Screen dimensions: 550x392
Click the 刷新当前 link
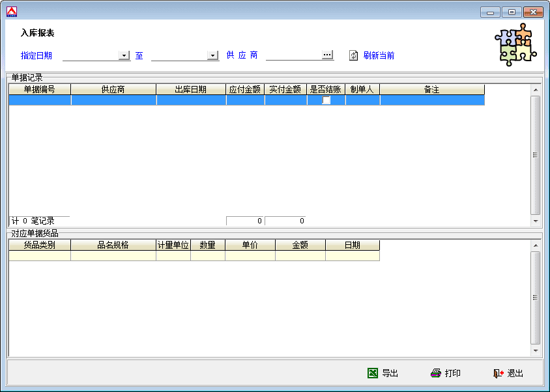(x=379, y=55)
